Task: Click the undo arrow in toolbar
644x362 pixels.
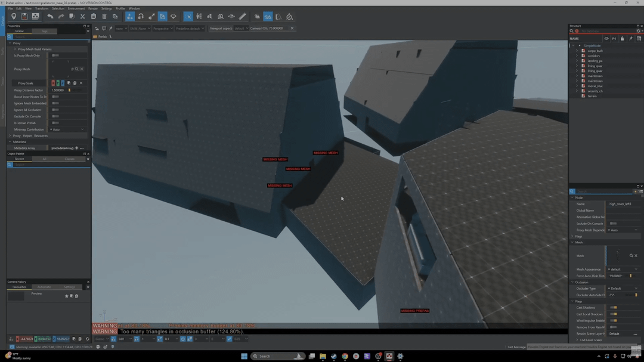Action: [x=50, y=17]
